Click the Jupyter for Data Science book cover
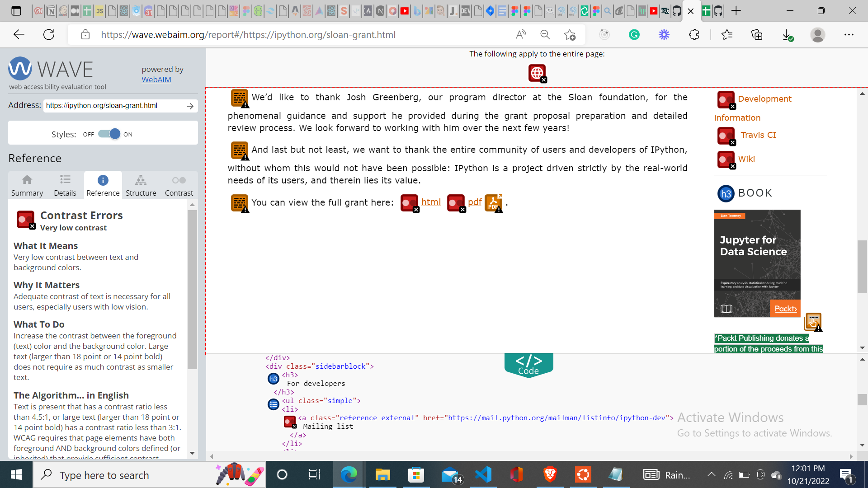This screenshot has height=488, width=868. (x=757, y=263)
